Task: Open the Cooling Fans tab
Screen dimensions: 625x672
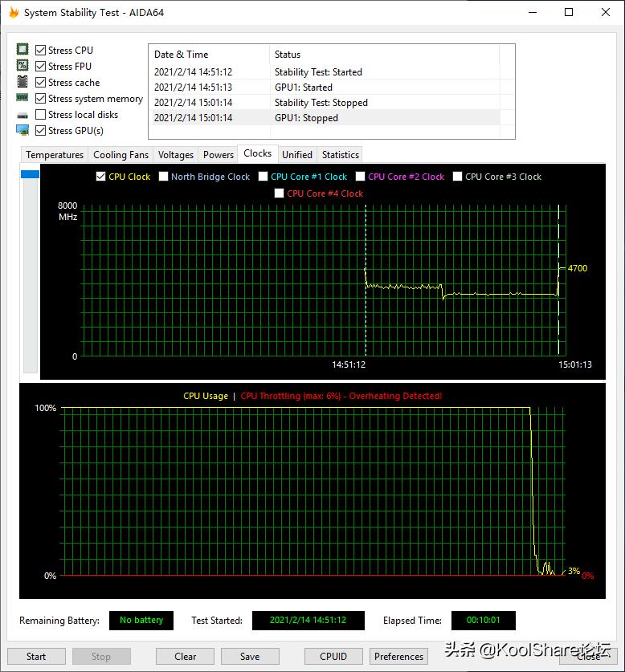Action: [121, 155]
